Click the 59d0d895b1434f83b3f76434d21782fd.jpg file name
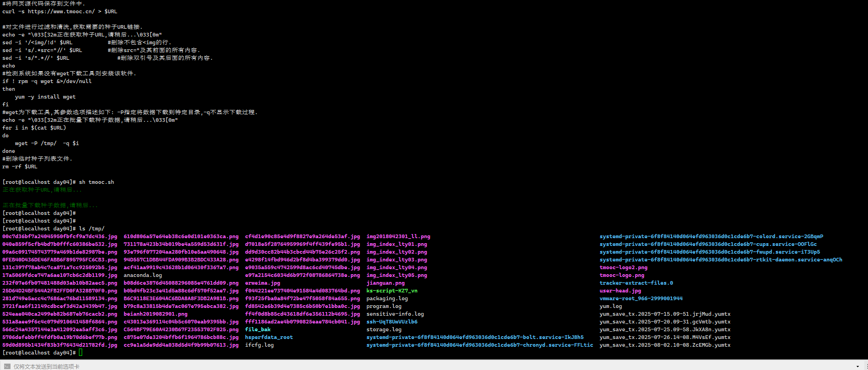868x370 pixels. pyautogui.click(x=60, y=345)
